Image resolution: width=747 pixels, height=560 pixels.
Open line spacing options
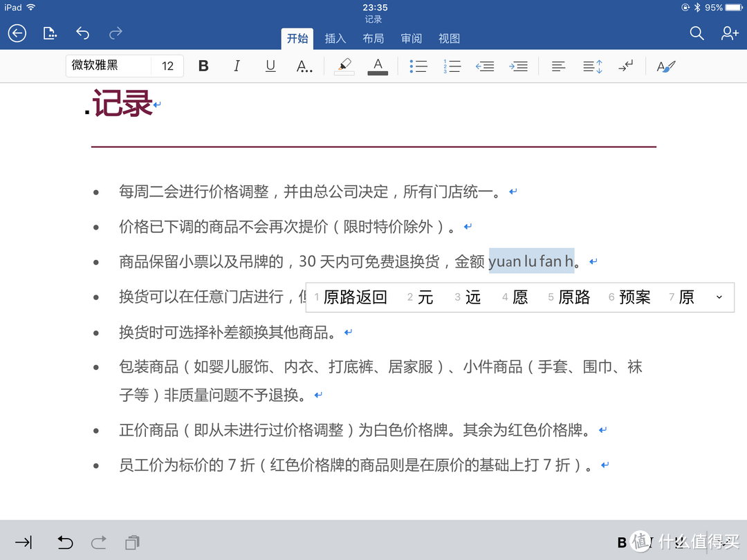point(593,66)
